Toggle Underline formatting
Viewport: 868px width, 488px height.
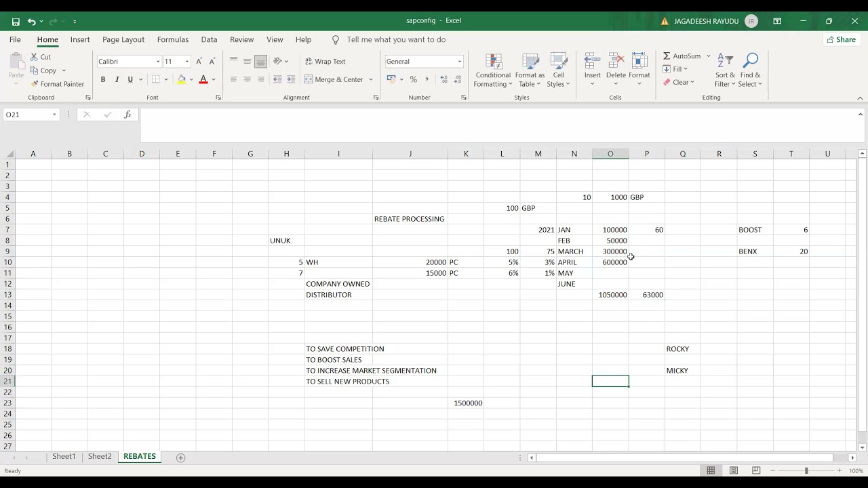coord(130,79)
